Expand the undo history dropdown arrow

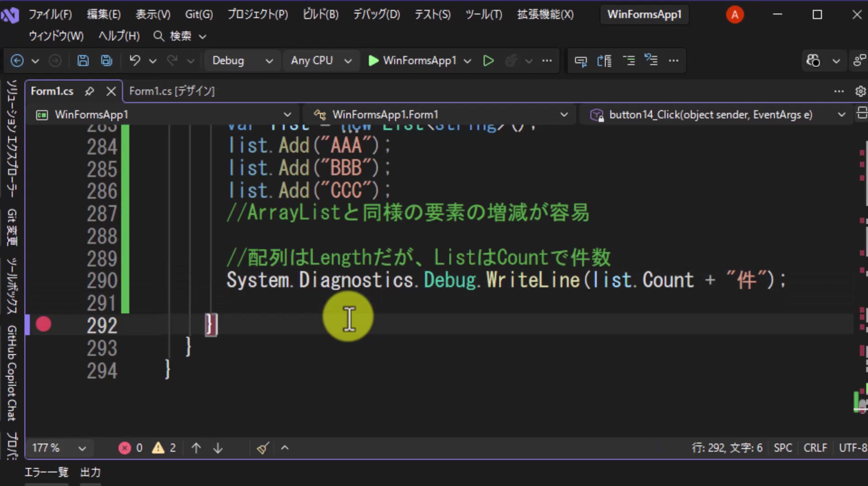(153, 61)
